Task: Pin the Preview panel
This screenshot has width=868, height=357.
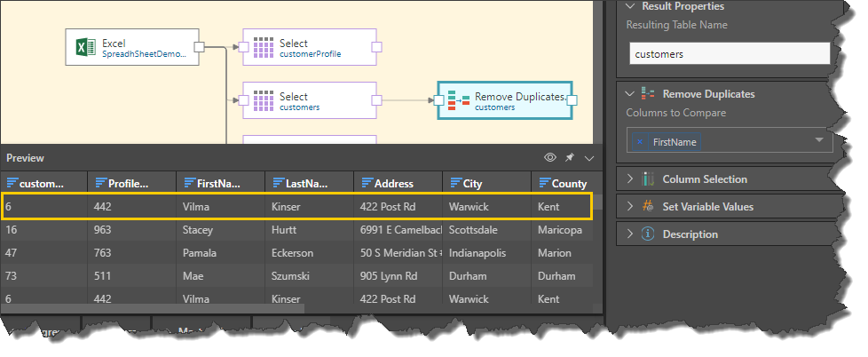Action: pos(570,157)
